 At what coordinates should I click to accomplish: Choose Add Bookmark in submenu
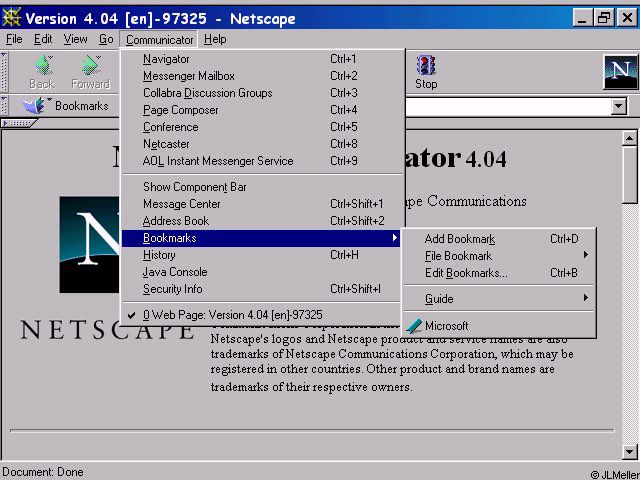coord(500,238)
